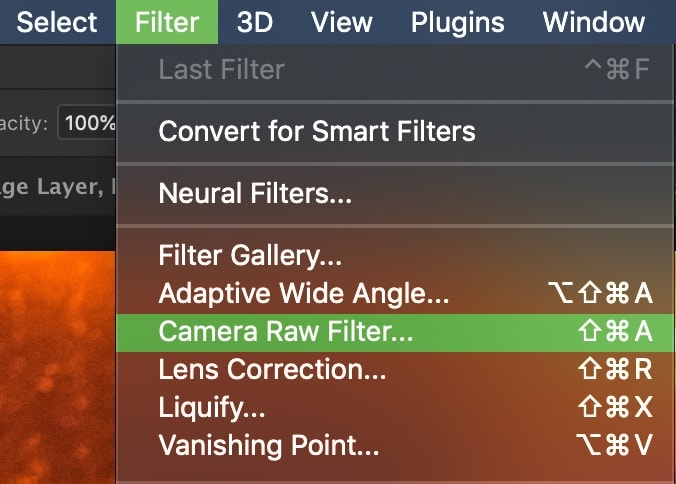Close the open Filter menu
Image resolution: width=676 pixels, height=484 pixels.
click(167, 22)
